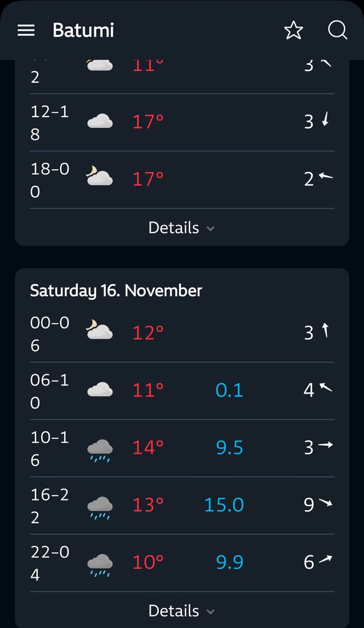Expand Details under the 18-00 row

point(181,228)
